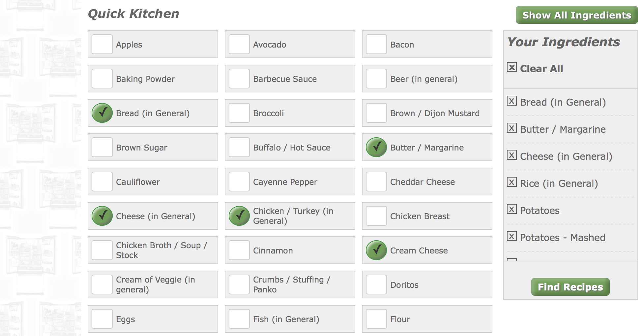Select the Doritos ingredient tile
Image resolution: width=644 pixels, height=336 pixels.
coord(376,285)
